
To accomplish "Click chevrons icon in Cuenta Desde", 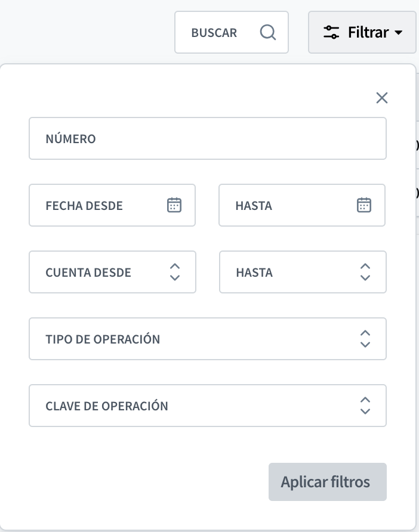I will [175, 272].
